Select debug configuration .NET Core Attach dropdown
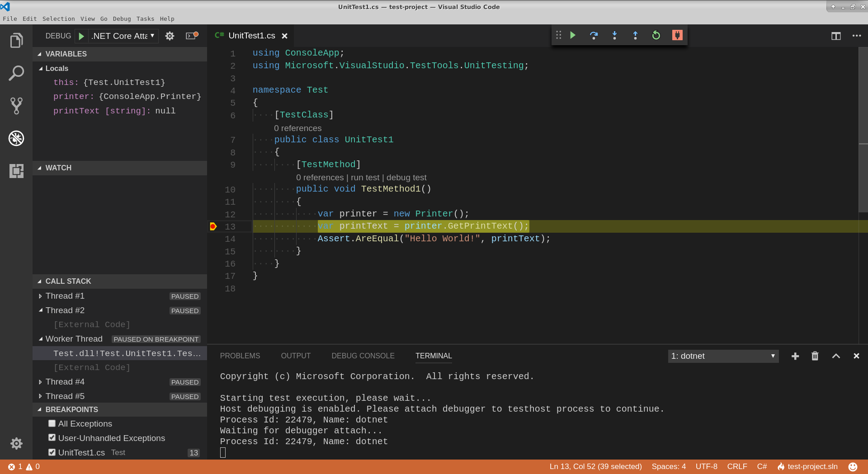The height and width of the screenshot is (474, 868). 123,36
